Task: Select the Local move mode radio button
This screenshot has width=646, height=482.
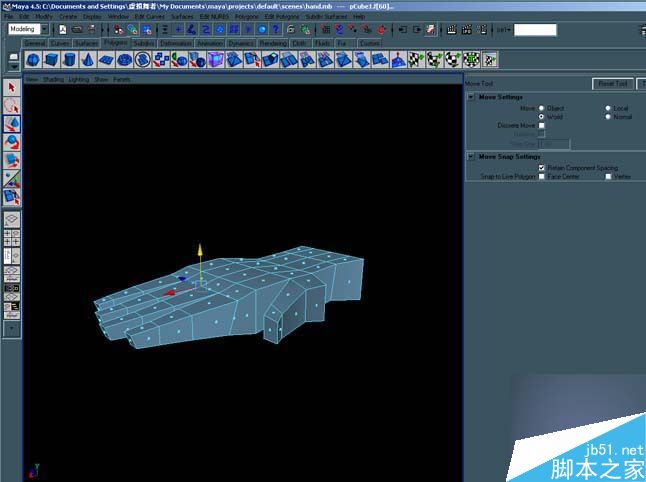Action: pyautogui.click(x=608, y=108)
